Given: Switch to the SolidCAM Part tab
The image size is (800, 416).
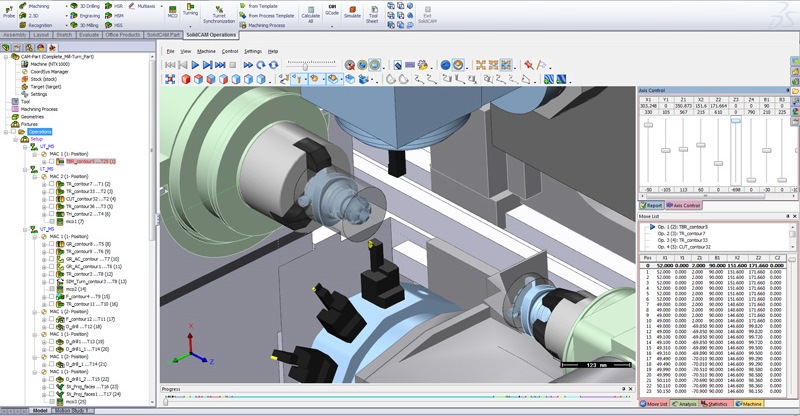Looking at the screenshot, I should coord(163,35).
